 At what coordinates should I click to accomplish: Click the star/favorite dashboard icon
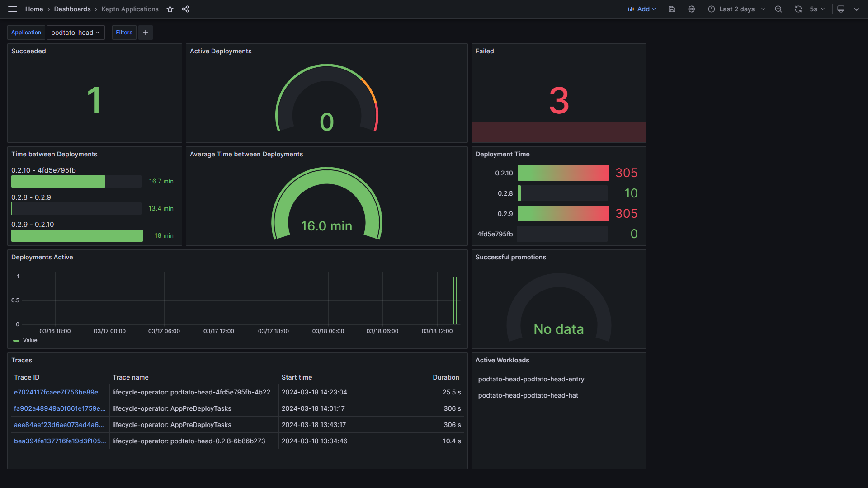[x=170, y=9]
